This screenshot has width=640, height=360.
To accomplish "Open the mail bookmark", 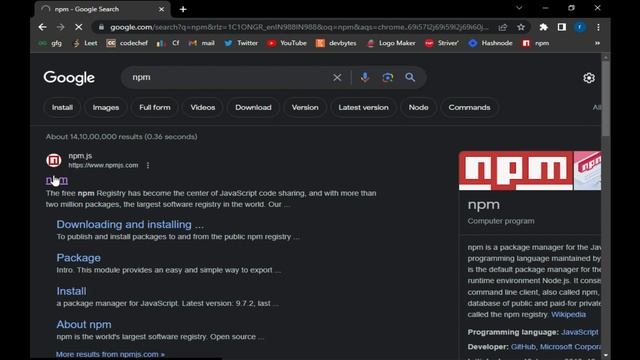I will tap(201, 43).
